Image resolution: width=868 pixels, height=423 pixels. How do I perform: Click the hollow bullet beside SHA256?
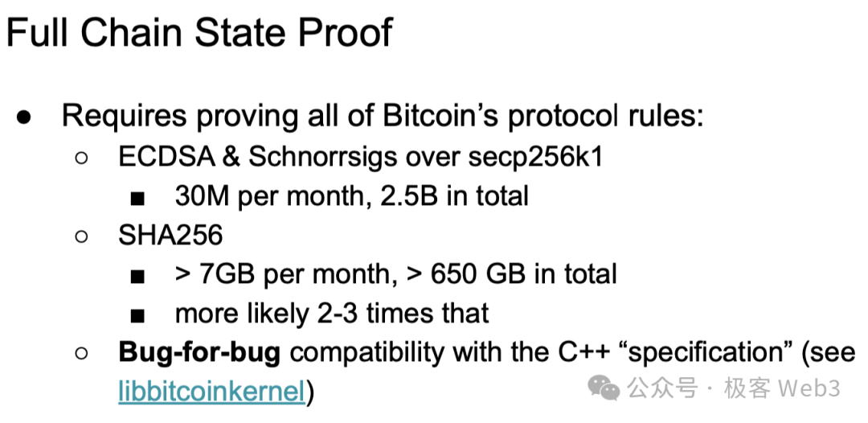(x=81, y=236)
